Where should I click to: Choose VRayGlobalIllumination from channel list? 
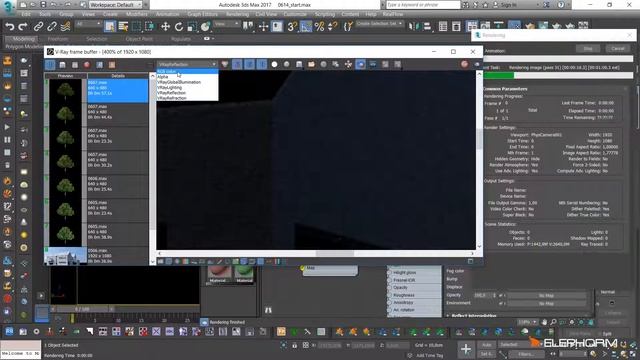click(x=187, y=82)
